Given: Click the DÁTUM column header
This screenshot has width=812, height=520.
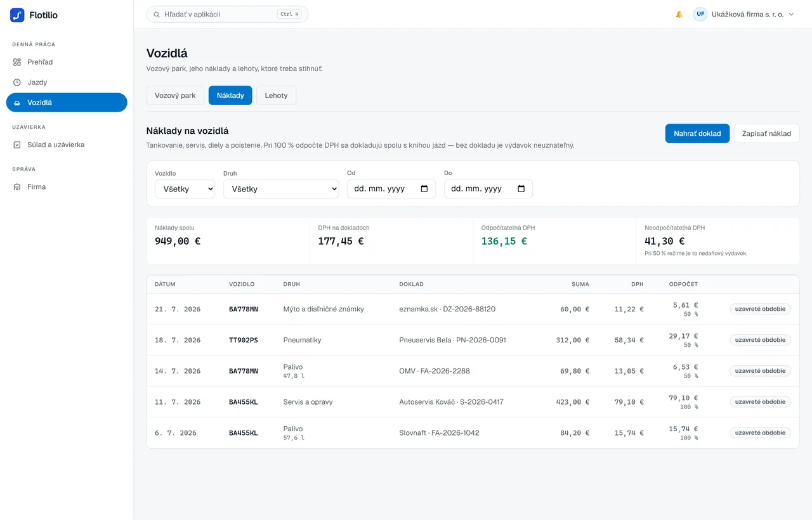Looking at the screenshot, I should tap(165, 284).
